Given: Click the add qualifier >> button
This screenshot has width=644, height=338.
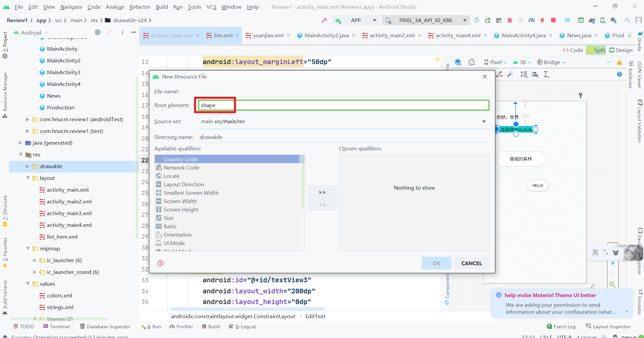Looking at the screenshot, I should [x=322, y=192].
